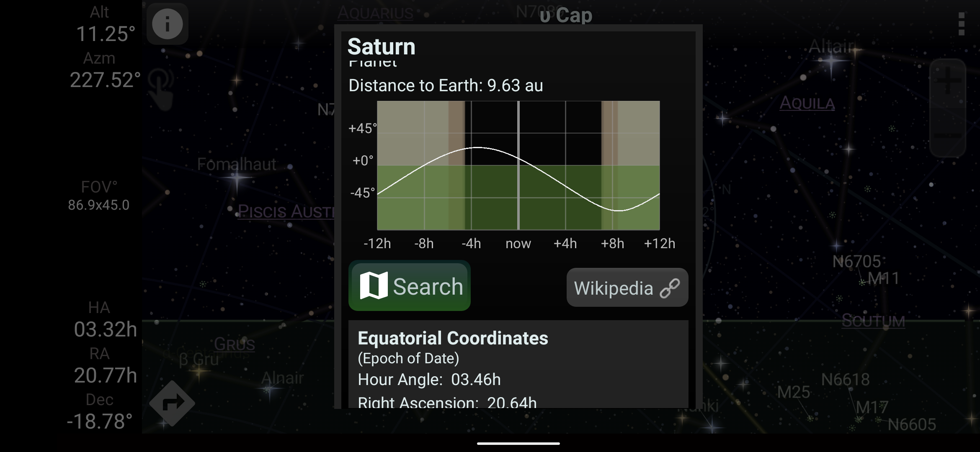Tap the Piscis Austrinus constellation label
Screen dimensions: 980x452
(286, 211)
